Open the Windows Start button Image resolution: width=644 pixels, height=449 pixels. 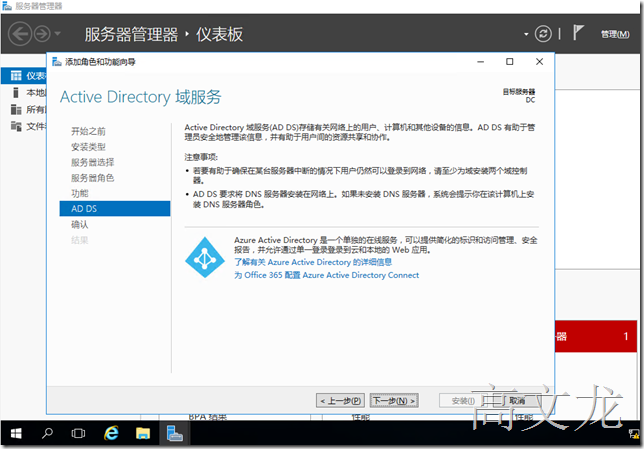click(x=16, y=433)
